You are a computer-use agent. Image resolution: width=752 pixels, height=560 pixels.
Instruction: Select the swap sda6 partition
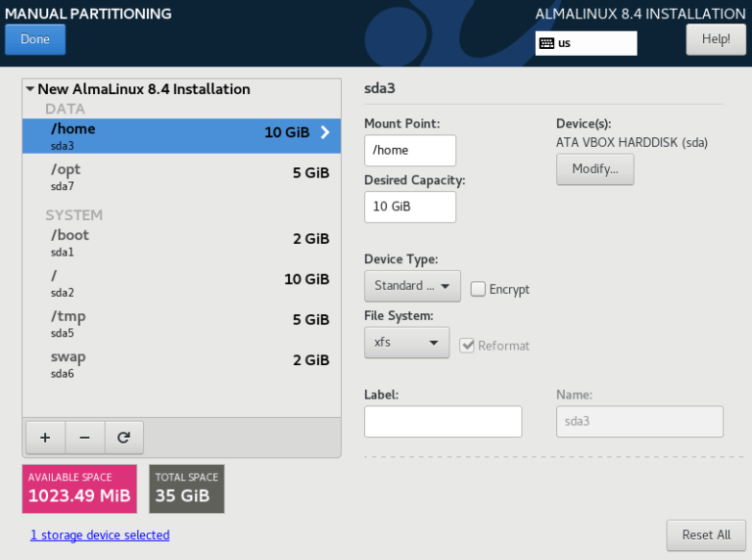(x=182, y=364)
